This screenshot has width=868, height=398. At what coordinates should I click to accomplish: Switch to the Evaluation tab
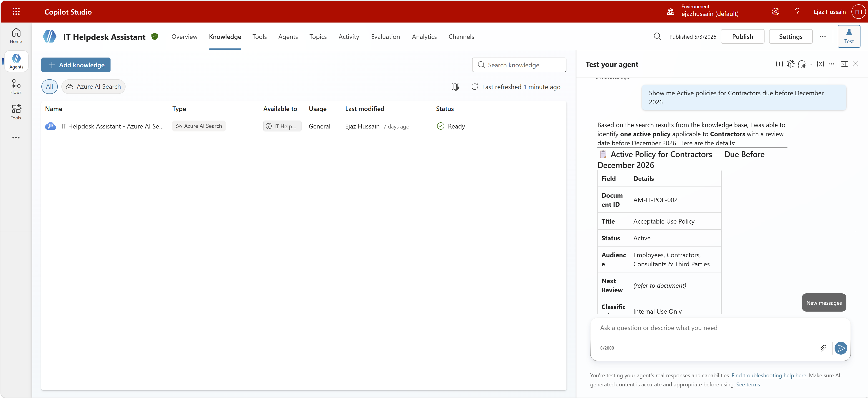point(385,36)
